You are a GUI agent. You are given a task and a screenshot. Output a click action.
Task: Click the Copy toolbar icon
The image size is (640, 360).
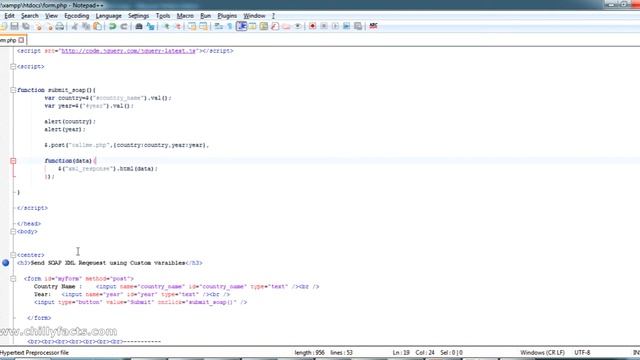point(86,27)
